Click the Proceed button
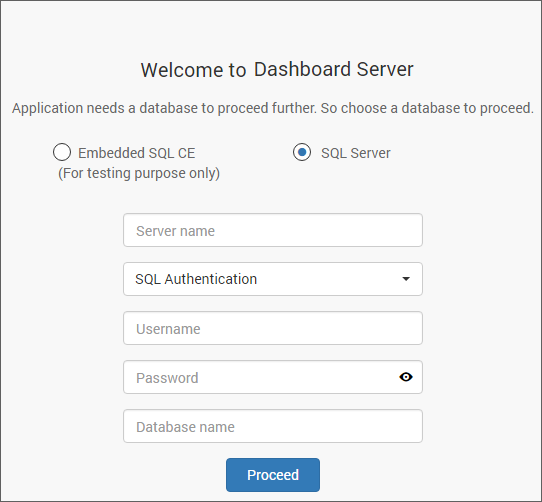The width and height of the screenshot is (542, 502). (273, 475)
